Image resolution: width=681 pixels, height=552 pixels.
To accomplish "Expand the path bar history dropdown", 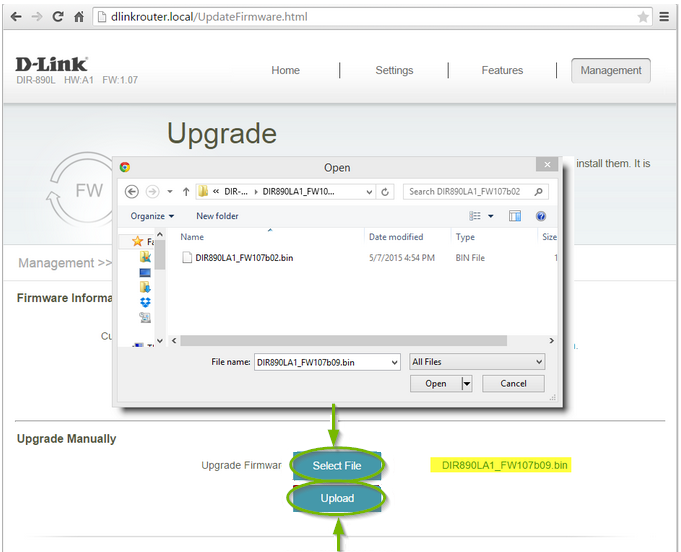I will [369, 192].
